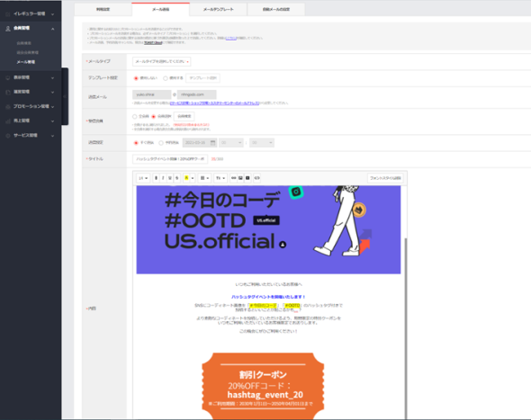The width and height of the screenshot is (531, 420).
Task: Toggle underline formatting in the editor
Action: pyautogui.click(x=170, y=178)
